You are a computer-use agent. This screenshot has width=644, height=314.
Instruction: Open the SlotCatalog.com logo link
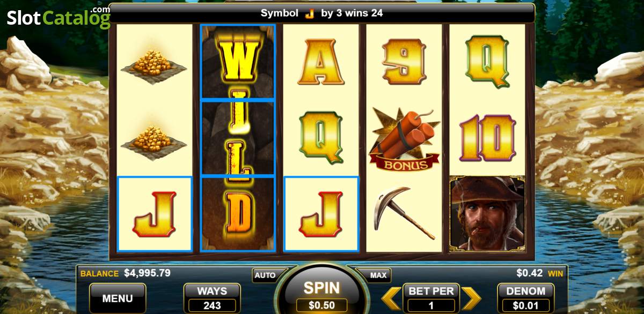click(58, 18)
